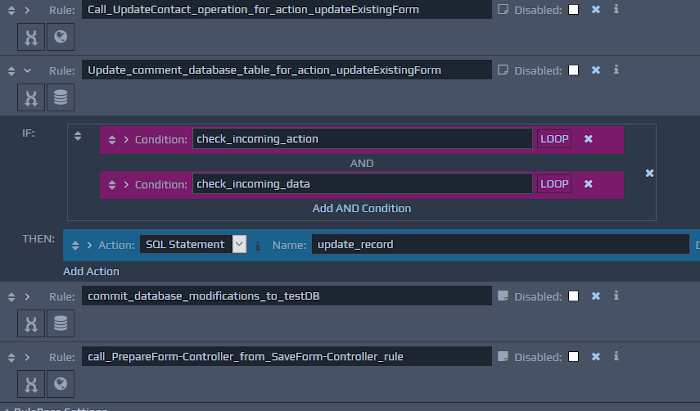Delete the commit_database_modifications rule
700x411 pixels.
596,296
